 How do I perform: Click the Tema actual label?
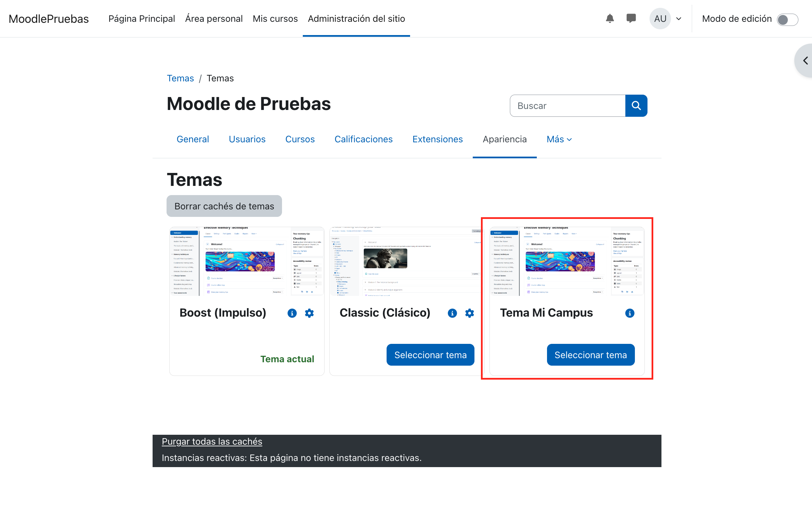click(x=287, y=359)
